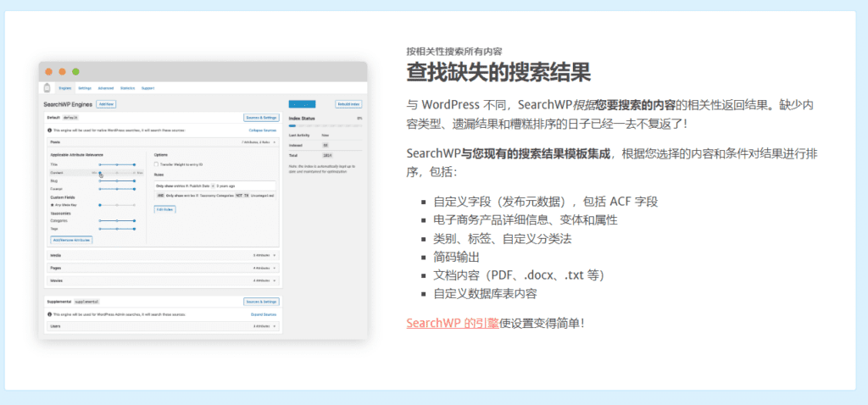
Task: Click the star icon next to Any Meta Key
Action: tap(52, 205)
